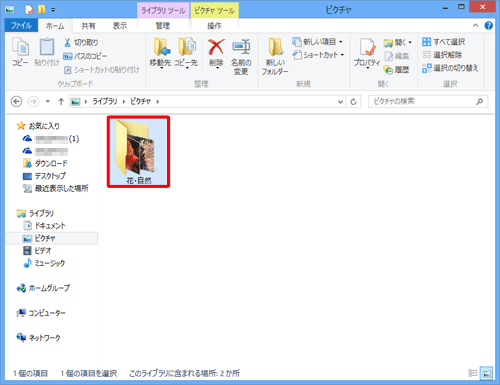The height and width of the screenshot is (385, 500).
Task: Open the Operations (操作) tab
Action: pos(214,26)
